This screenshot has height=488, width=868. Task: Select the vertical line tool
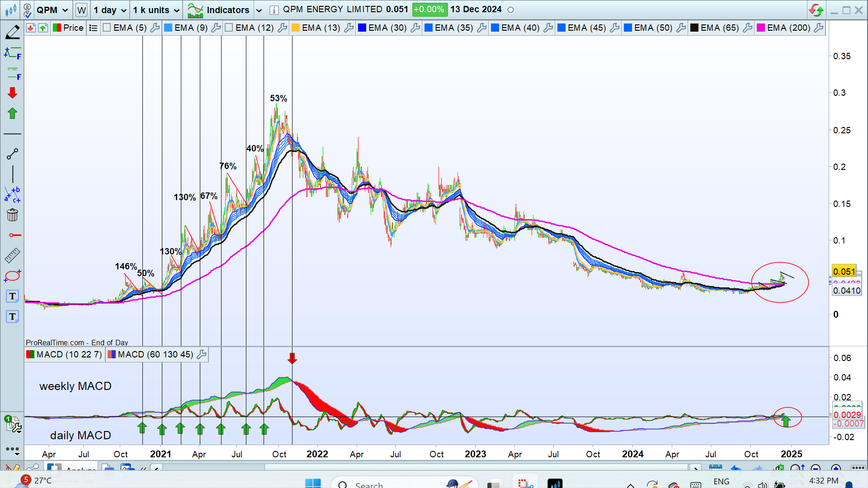13,174
